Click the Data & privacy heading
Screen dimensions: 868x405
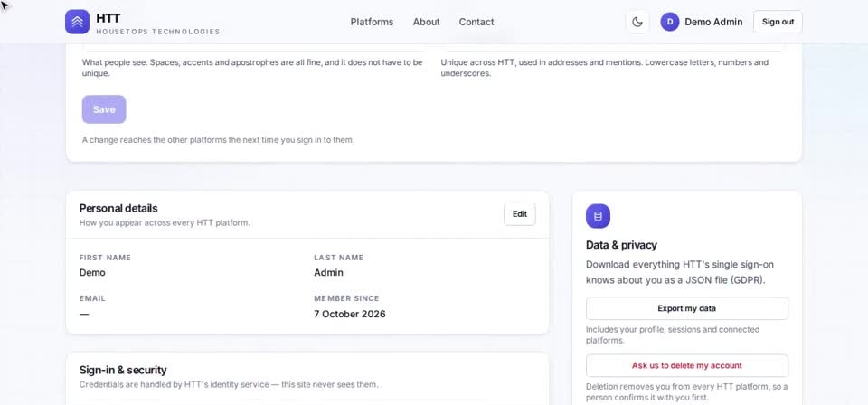pos(622,245)
